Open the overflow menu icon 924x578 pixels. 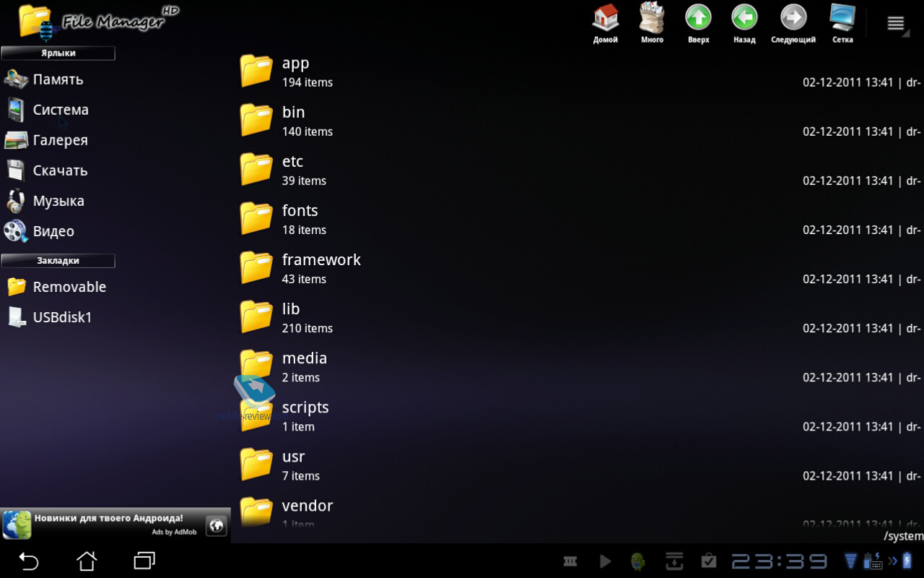click(896, 23)
